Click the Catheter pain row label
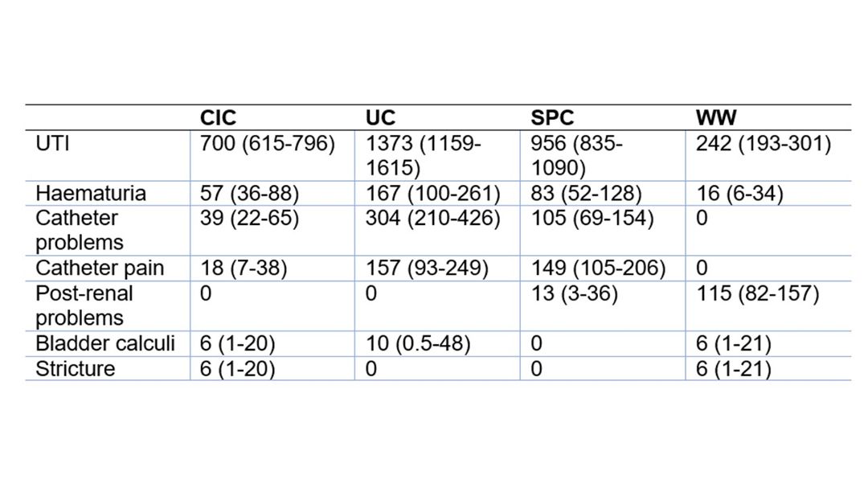Viewport: 868px width, 488px height. pos(100,268)
